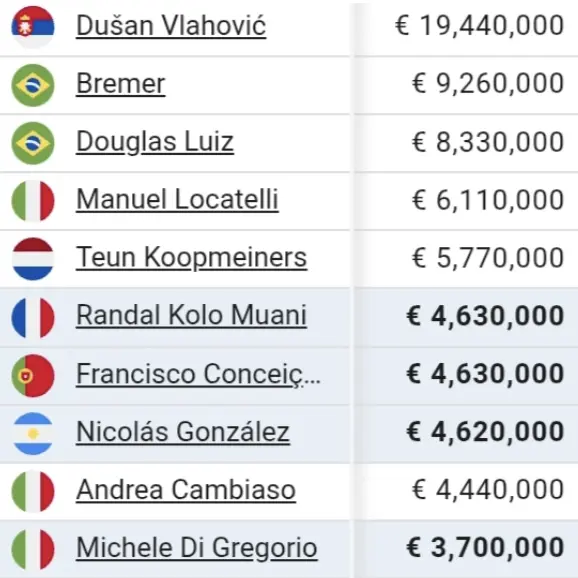Open Teun Koopmeiners player link
The height and width of the screenshot is (578, 578).
(x=191, y=257)
